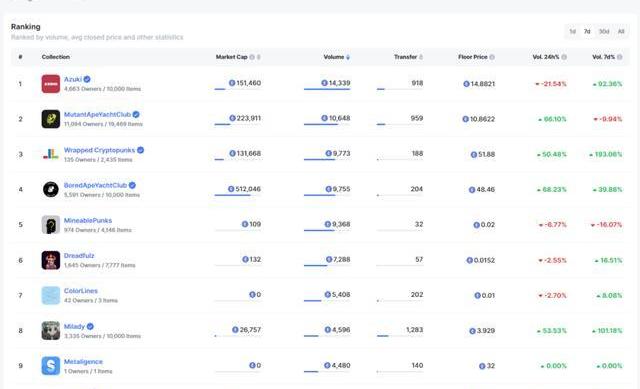Open the Azuki collection logo

(x=51, y=84)
